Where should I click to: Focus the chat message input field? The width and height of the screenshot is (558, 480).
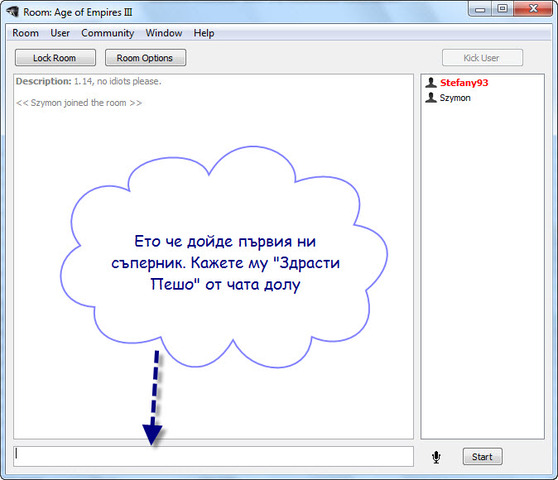[x=214, y=457]
